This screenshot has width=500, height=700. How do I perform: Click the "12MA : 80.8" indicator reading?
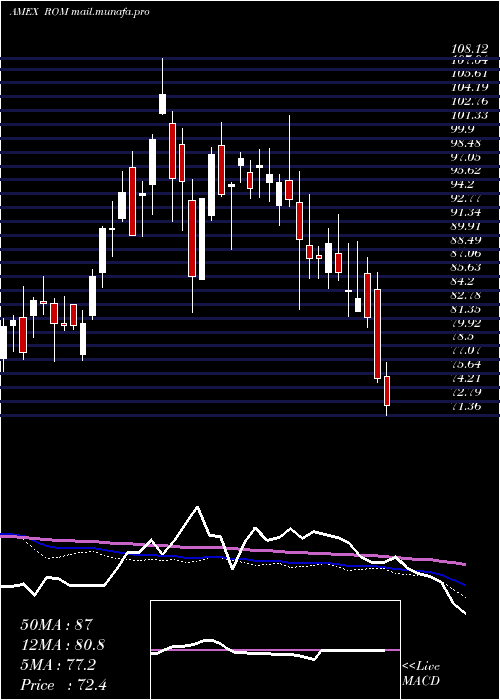click(63, 645)
